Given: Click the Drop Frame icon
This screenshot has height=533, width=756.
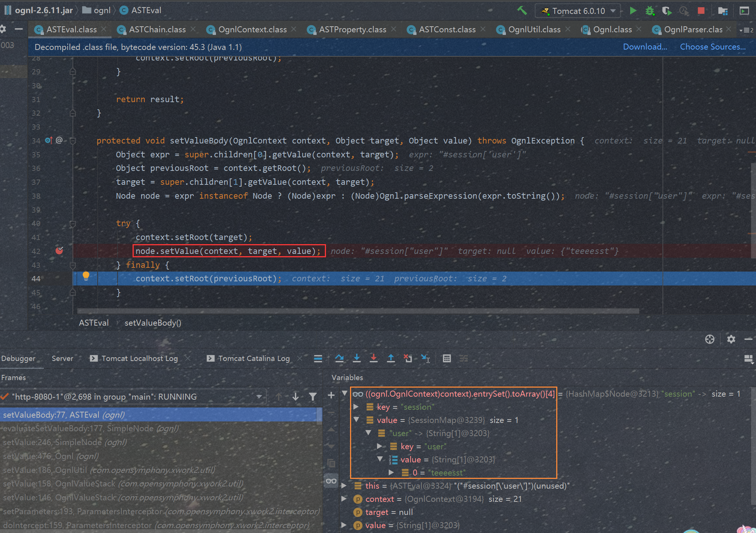Looking at the screenshot, I should (408, 359).
